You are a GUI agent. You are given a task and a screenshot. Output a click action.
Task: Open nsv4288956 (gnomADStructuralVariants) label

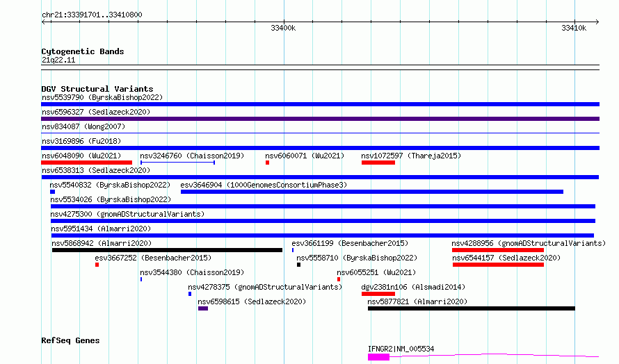(529, 243)
